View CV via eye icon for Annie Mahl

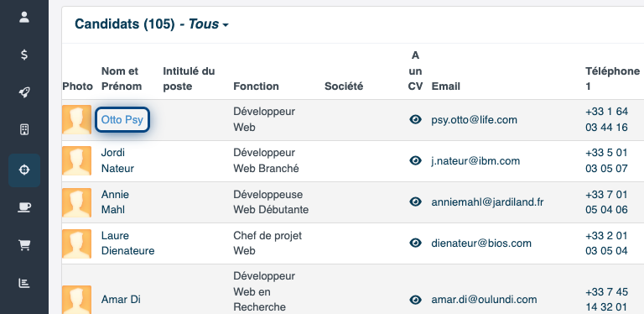(416, 201)
